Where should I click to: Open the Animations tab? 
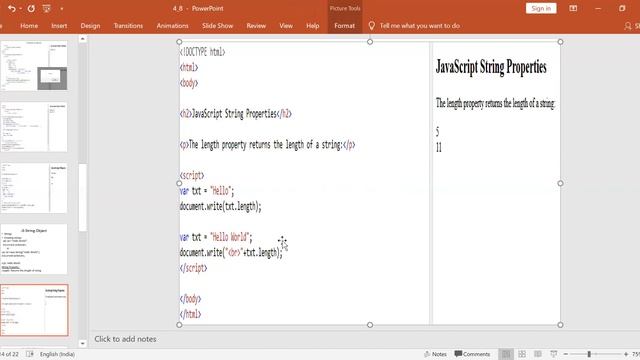point(172,25)
